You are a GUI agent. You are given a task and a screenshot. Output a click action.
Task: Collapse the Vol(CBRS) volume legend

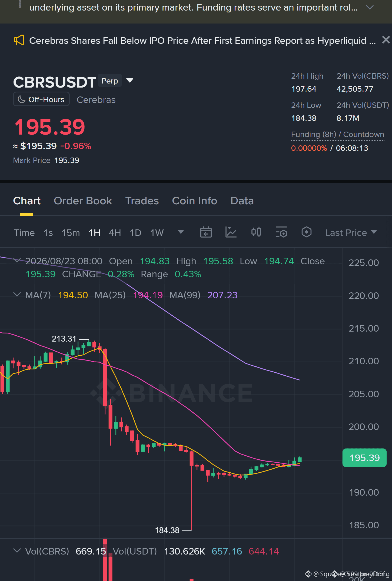tap(17, 551)
